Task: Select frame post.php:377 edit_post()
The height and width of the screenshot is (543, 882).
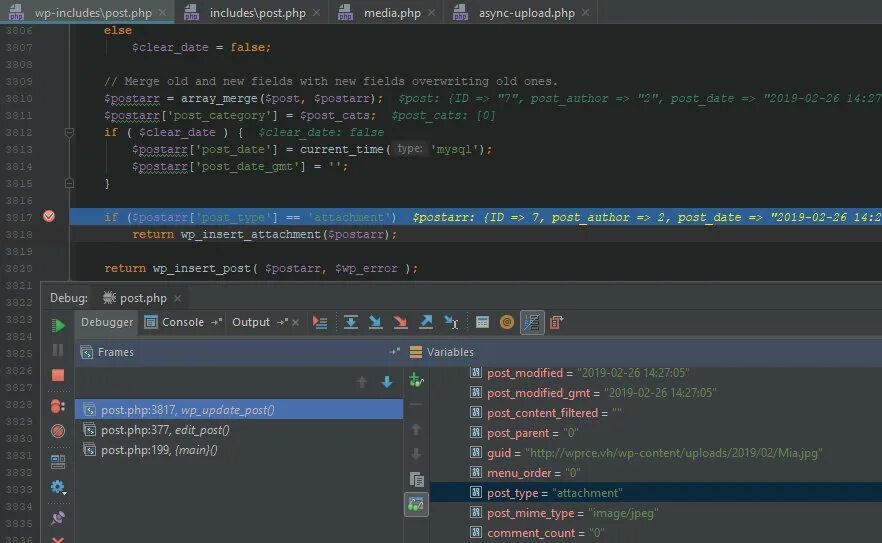Action: point(239,430)
